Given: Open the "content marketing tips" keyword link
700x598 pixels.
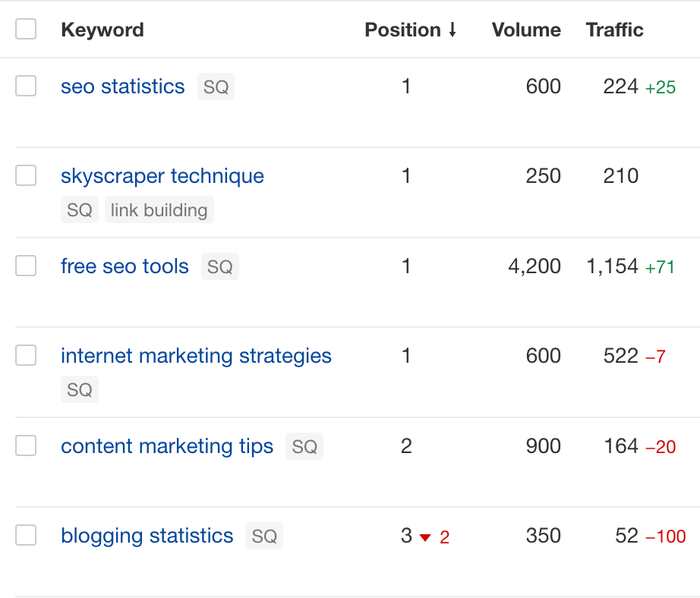Looking at the screenshot, I should tap(167, 446).
